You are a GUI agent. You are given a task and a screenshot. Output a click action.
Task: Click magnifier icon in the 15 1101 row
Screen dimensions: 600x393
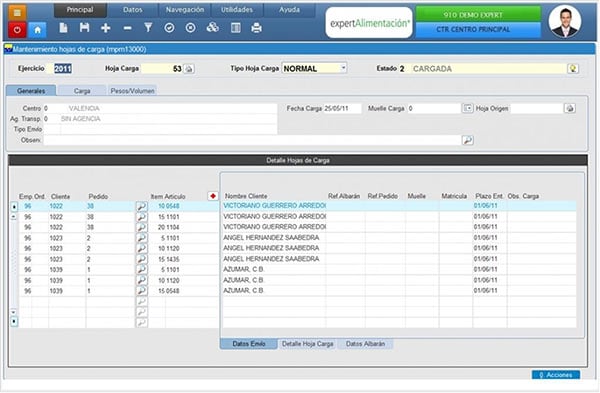pos(142,217)
